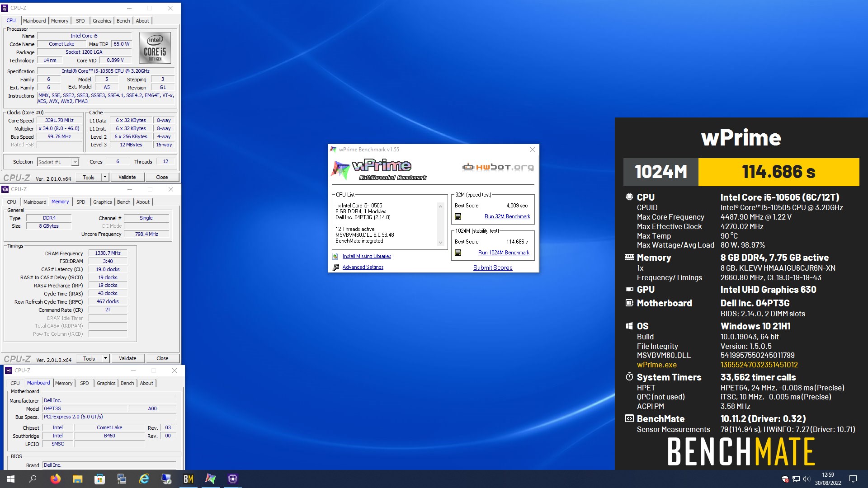Image resolution: width=868 pixels, height=488 pixels.
Task: Open Bench tab in bottom Mainboard CPU-Z window
Action: click(127, 383)
